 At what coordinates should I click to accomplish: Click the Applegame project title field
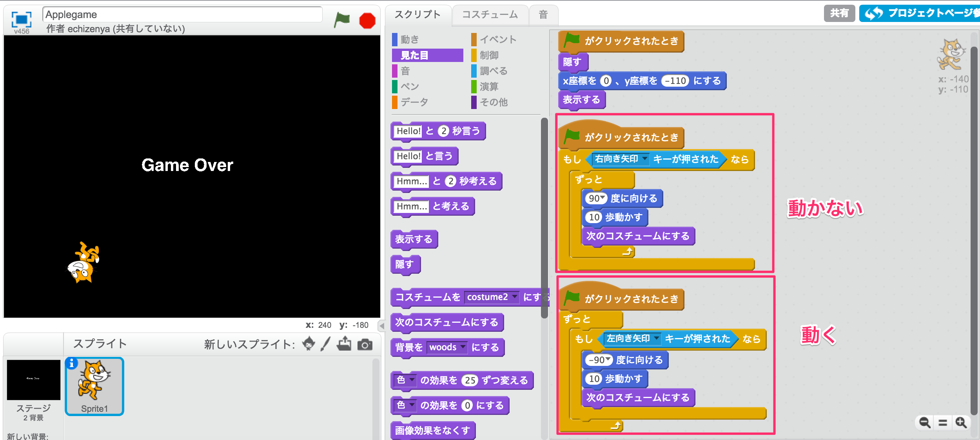click(182, 15)
